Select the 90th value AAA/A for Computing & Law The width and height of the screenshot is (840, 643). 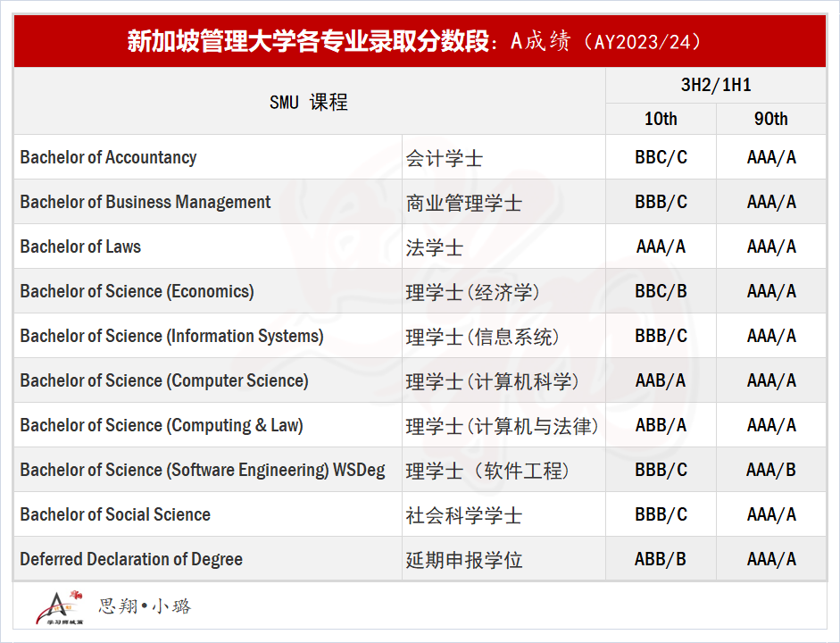tap(771, 425)
